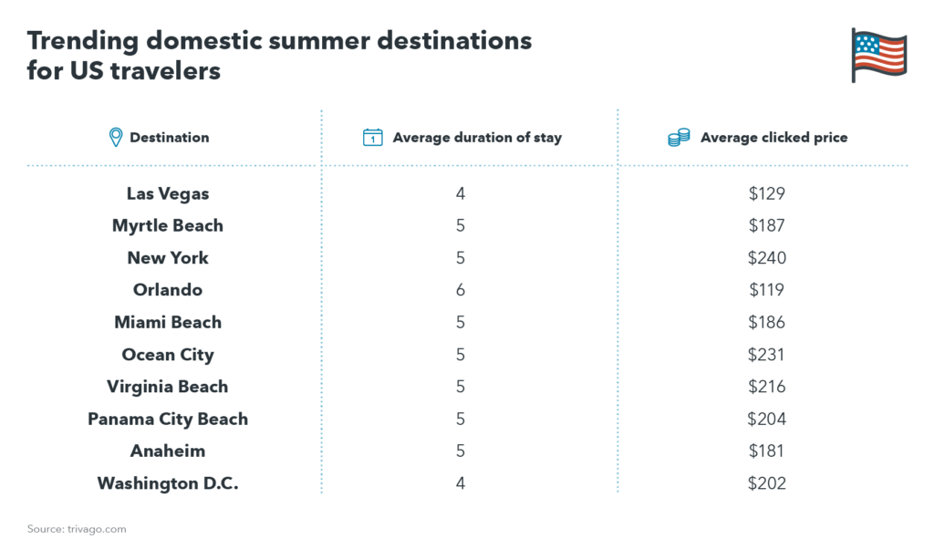Click the Washington D.C. destination name
The height and width of the screenshot is (560, 934).
168,483
